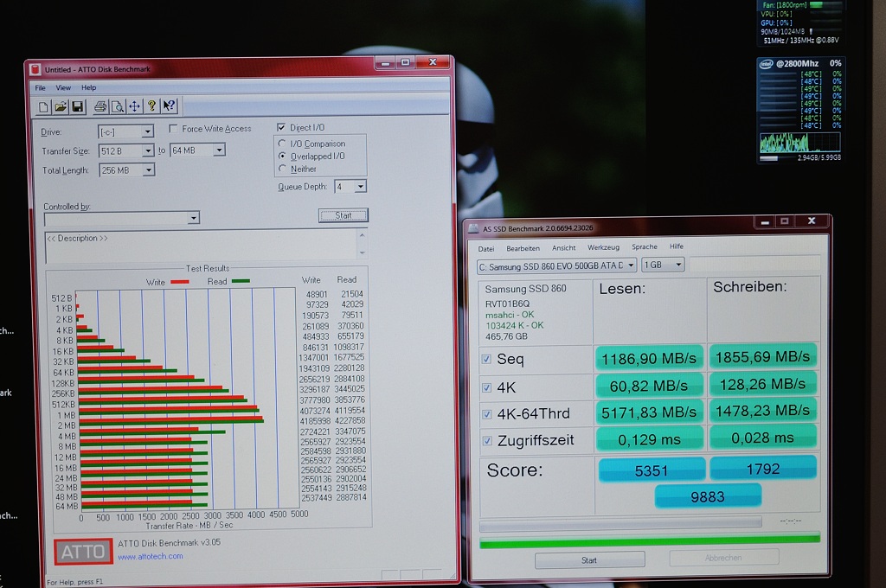886x588 pixels.
Task: Click the New file icon in ATTO toolbar
Action: click(43, 106)
